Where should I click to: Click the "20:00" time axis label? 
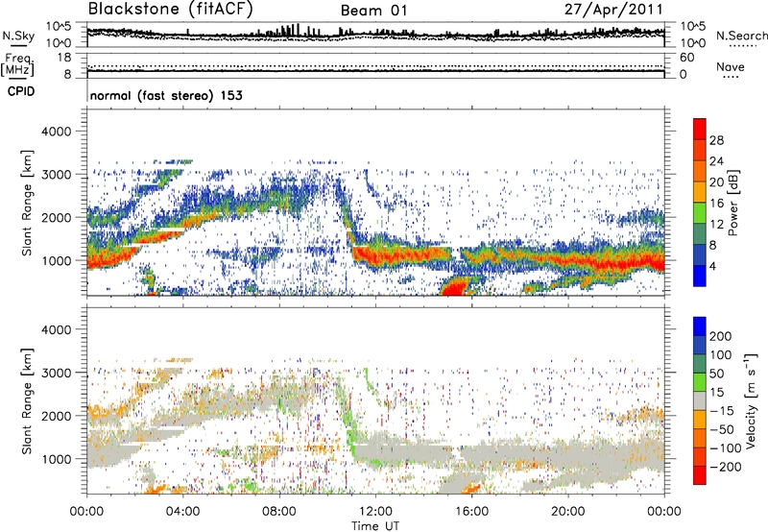568,511
